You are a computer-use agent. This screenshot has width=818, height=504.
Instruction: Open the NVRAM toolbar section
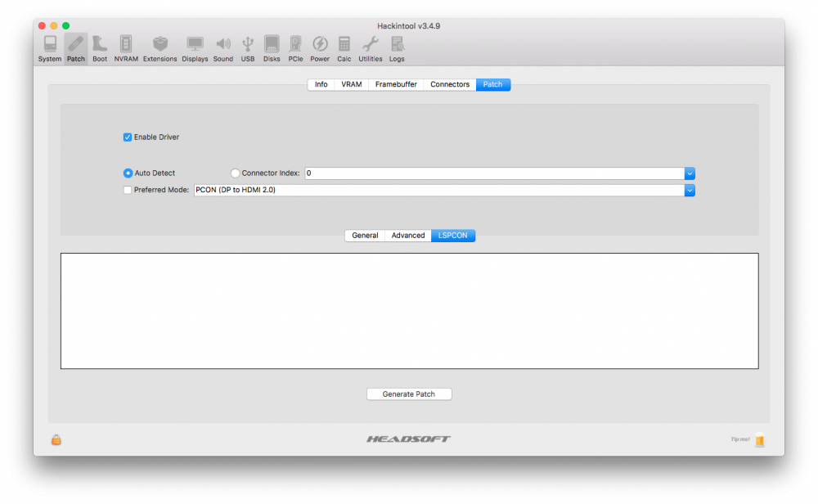click(x=126, y=49)
